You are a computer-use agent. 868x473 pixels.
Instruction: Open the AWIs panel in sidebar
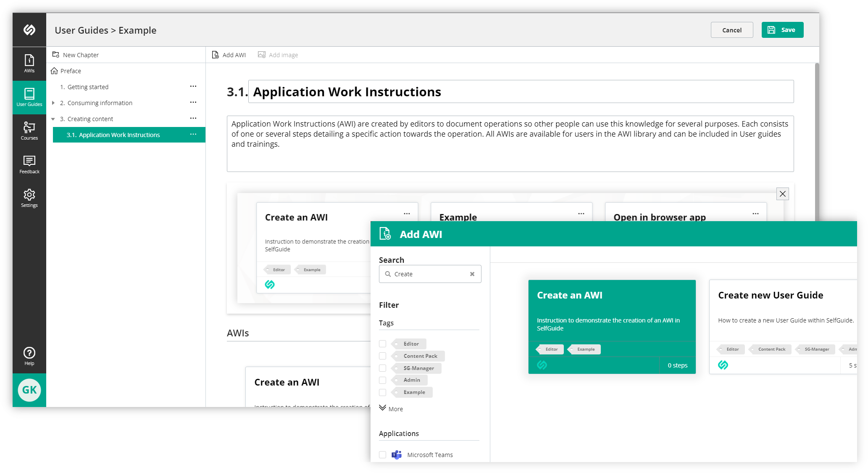29,63
